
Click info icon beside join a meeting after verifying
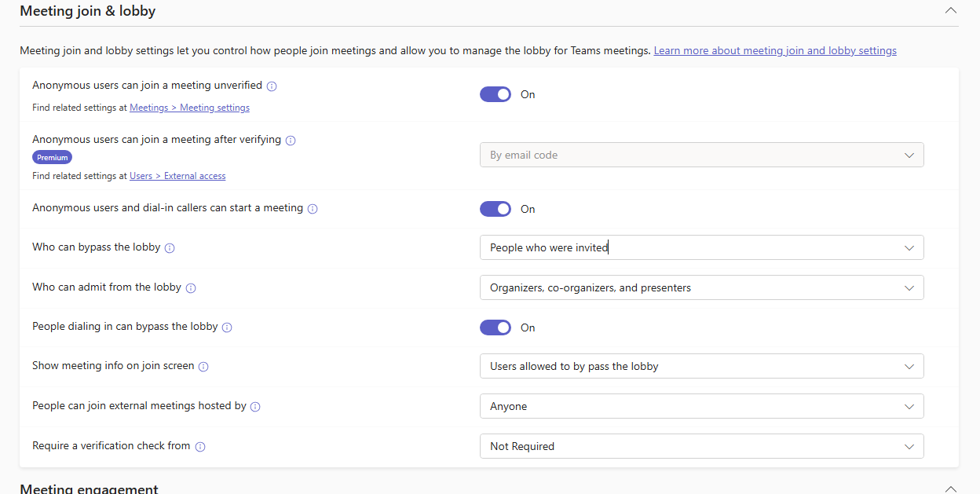[x=291, y=141]
